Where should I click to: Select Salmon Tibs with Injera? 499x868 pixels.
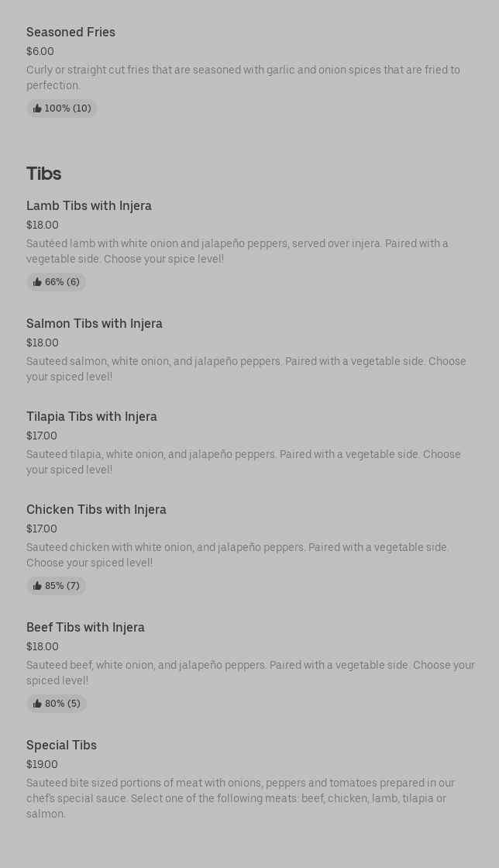tap(95, 323)
